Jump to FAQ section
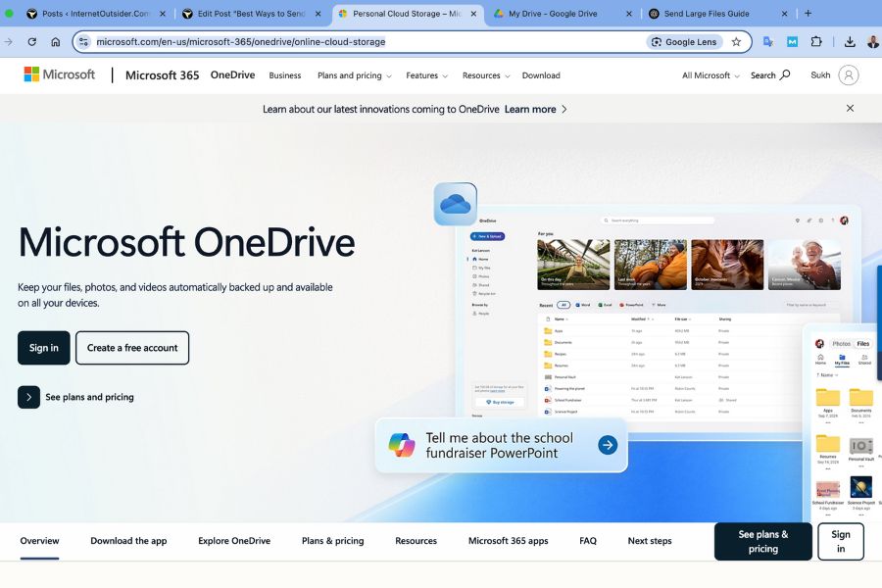The width and height of the screenshot is (882, 588). tap(588, 541)
